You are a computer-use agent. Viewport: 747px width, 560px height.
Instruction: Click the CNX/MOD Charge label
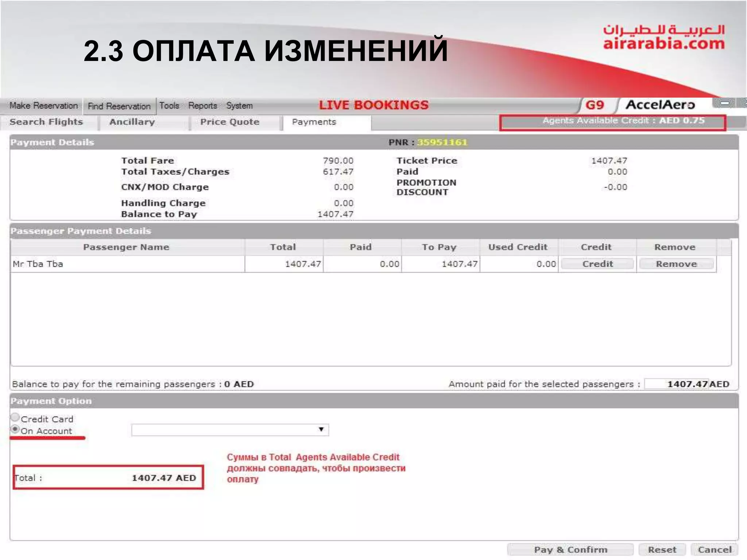165,187
